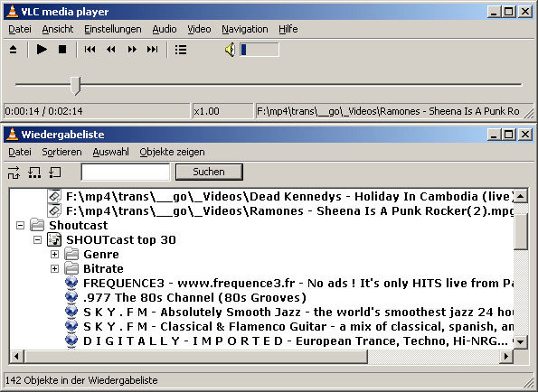Open the Einstellungen menu

tap(113, 29)
